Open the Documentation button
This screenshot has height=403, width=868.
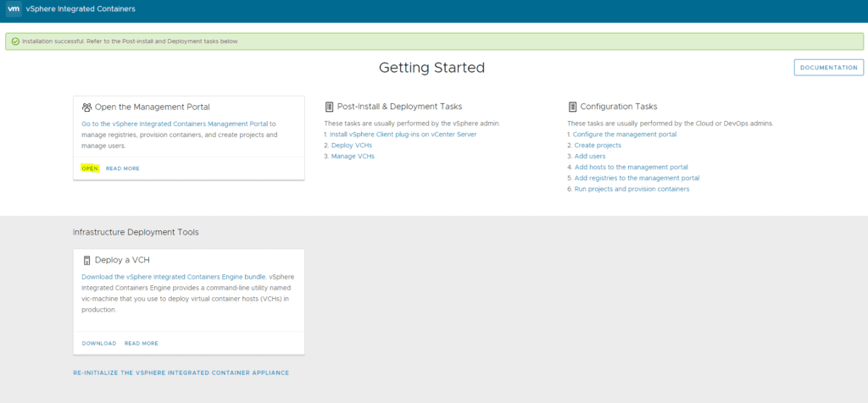click(x=828, y=68)
